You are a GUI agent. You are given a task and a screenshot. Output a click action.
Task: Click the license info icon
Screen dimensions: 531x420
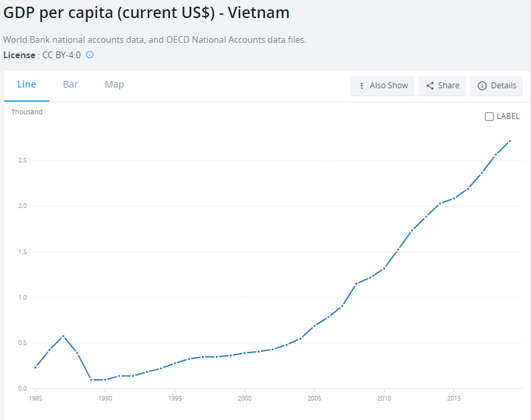pos(90,55)
